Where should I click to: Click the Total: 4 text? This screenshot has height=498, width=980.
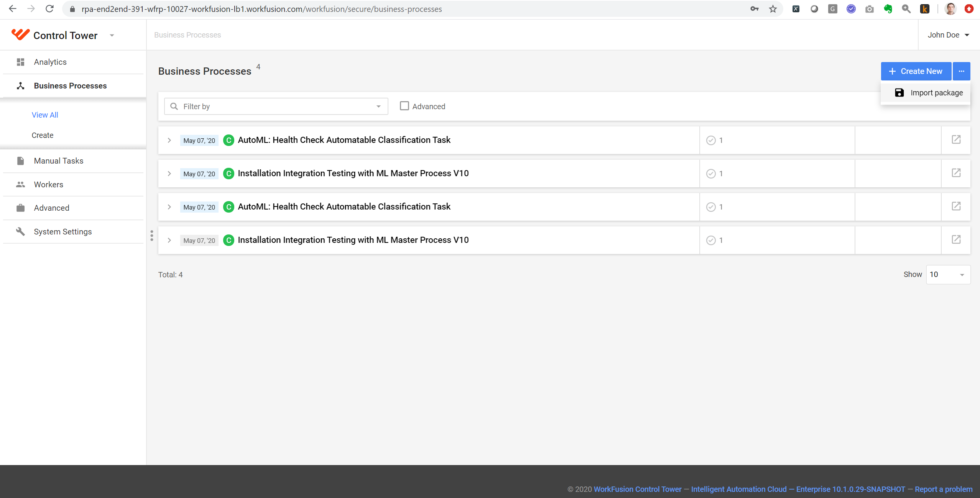point(171,275)
